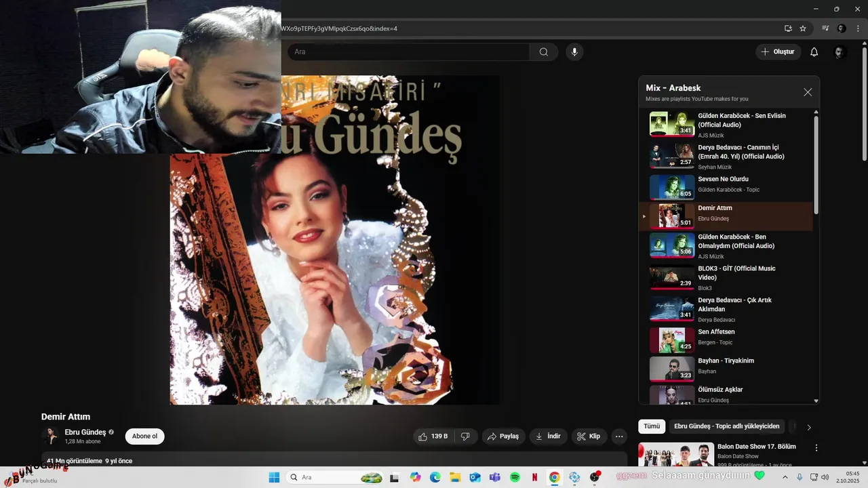Screen dimensions: 868x488
Task: Open Task View on the taskbar
Action: 394,477
